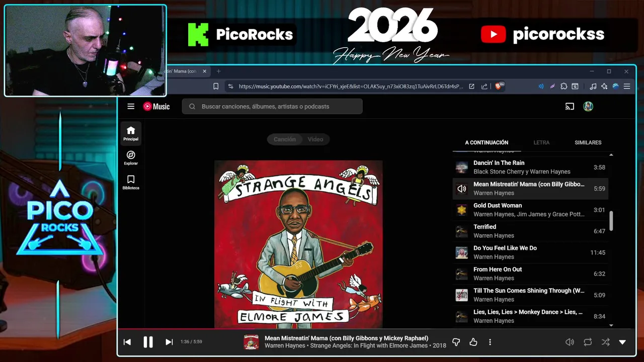Image resolution: width=644 pixels, height=362 pixels.
Task: Click the purple feather extension icon
Action: (552, 86)
